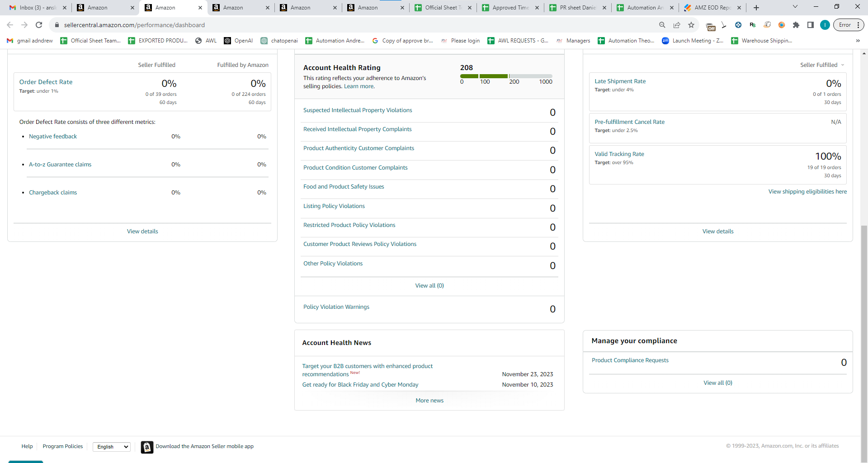This screenshot has height=463, width=868.
Task: Open the Help link in the footer
Action: coord(27,446)
